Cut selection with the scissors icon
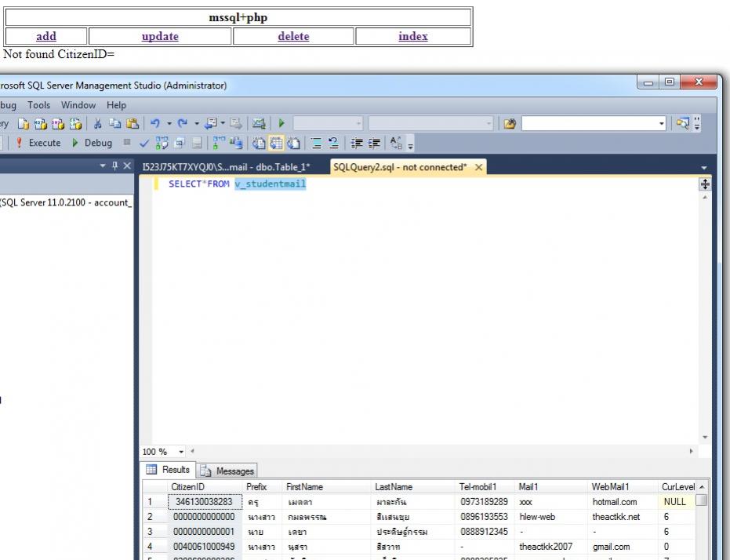This screenshot has height=560, width=730. (97, 123)
